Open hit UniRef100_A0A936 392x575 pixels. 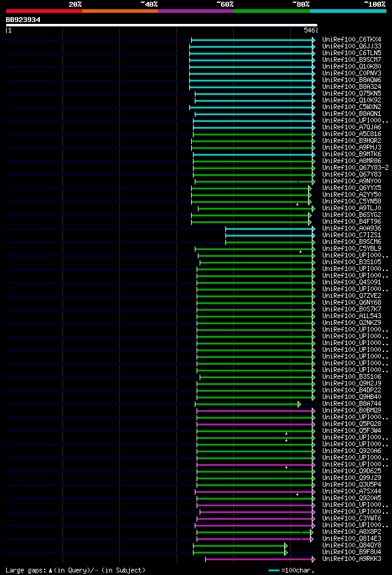[x=352, y=228]
